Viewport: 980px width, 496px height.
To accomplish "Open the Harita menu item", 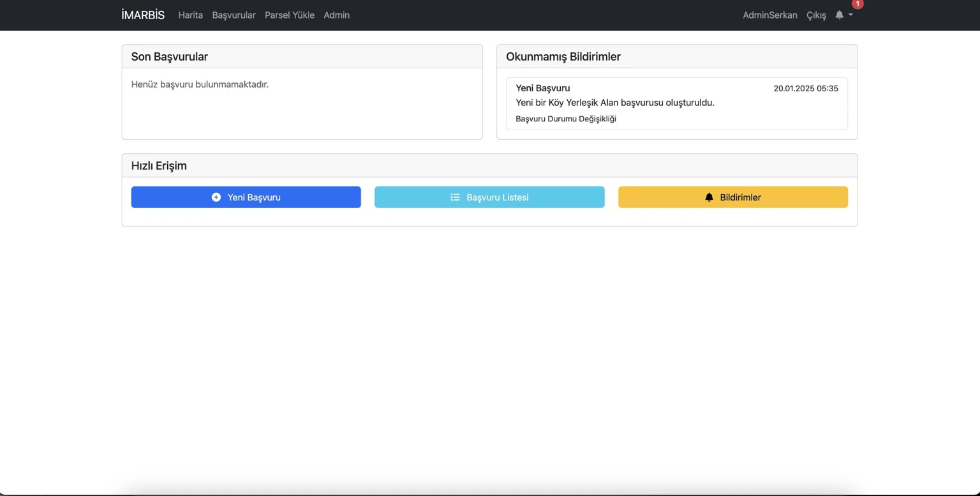I will (x=190, y=15).
